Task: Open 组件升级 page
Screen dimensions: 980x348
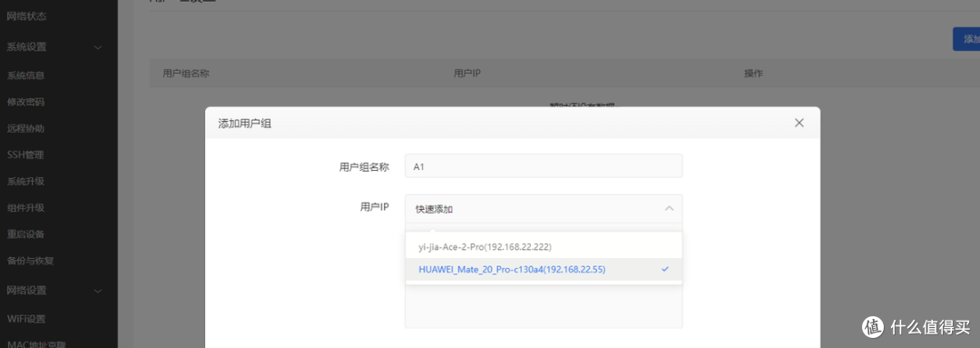Action: point(25,208)
